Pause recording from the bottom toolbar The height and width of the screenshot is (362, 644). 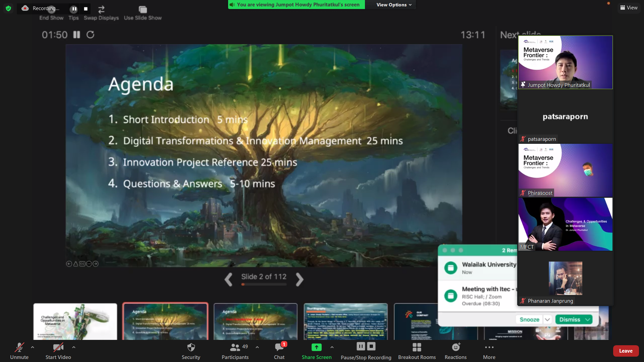pyautogui.click(x=361, y=346)
